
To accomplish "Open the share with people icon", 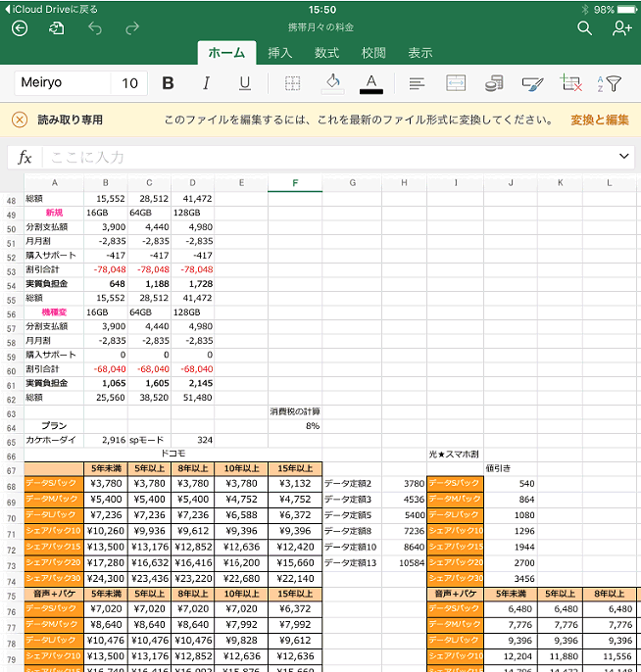I will click(620, 28).
